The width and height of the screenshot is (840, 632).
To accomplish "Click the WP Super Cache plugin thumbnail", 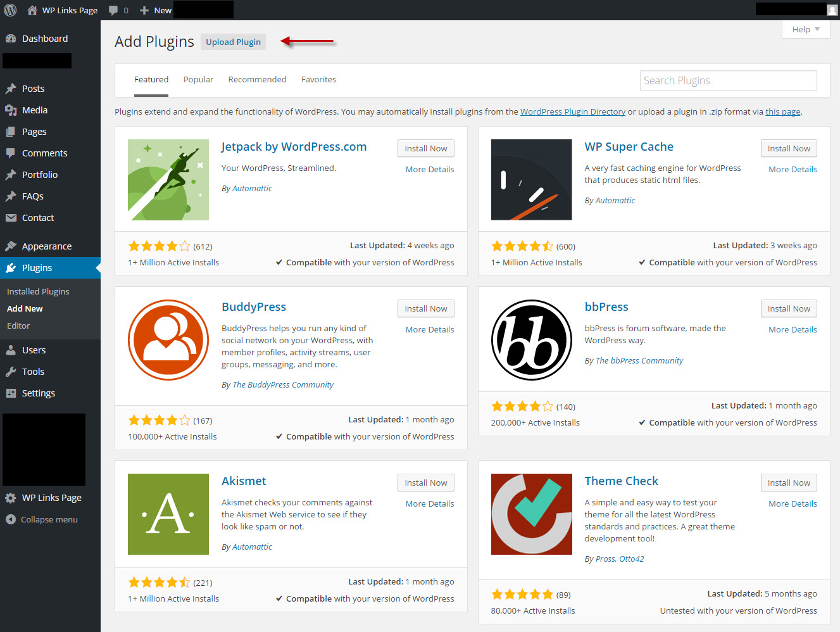I will pos(532,180).
